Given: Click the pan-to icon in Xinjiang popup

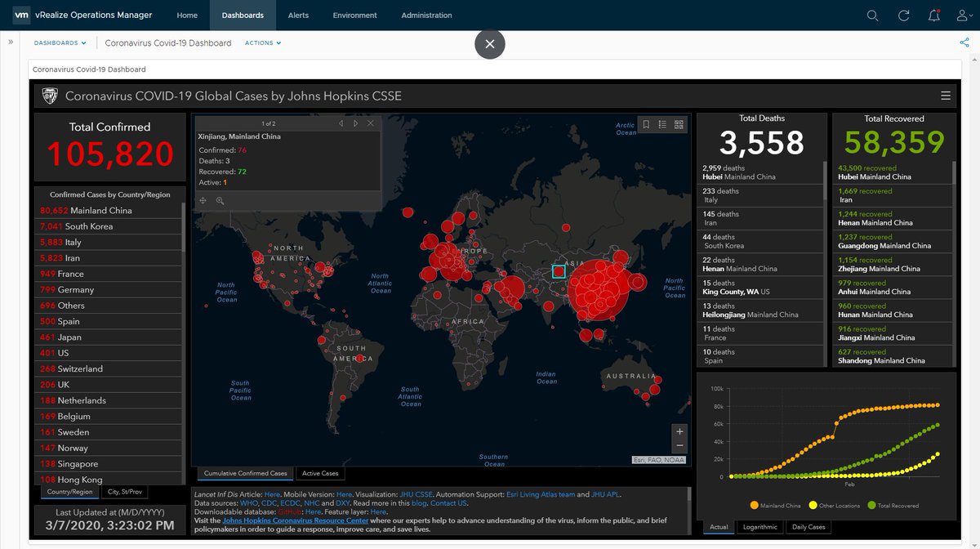Looking at the screenshot, I should pyautogui.click(x=203, y=200).
